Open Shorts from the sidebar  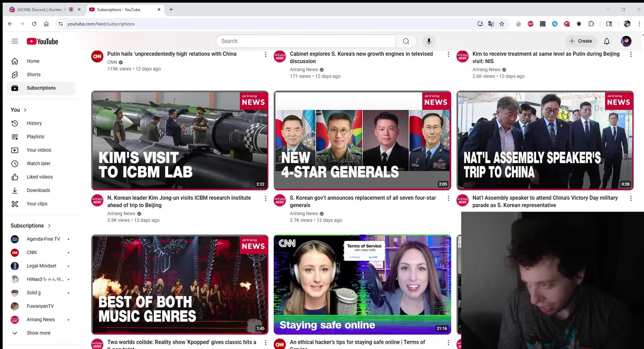tap(42, 75)
